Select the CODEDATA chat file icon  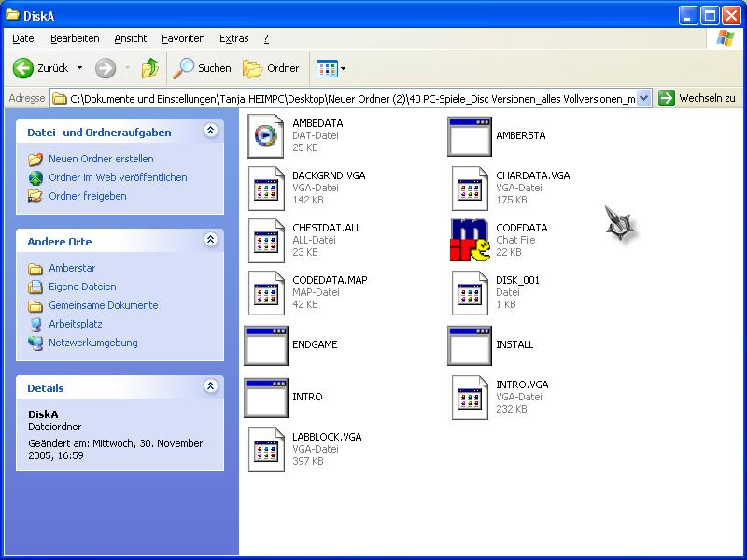[470, 240]
